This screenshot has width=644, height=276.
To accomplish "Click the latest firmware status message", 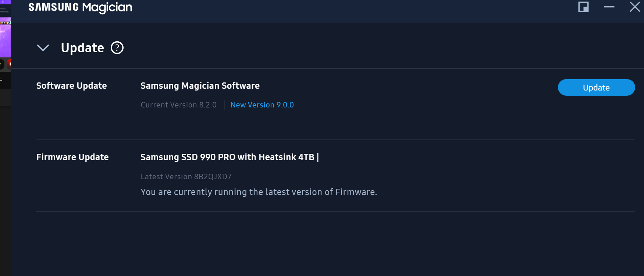I will [259, 192].
